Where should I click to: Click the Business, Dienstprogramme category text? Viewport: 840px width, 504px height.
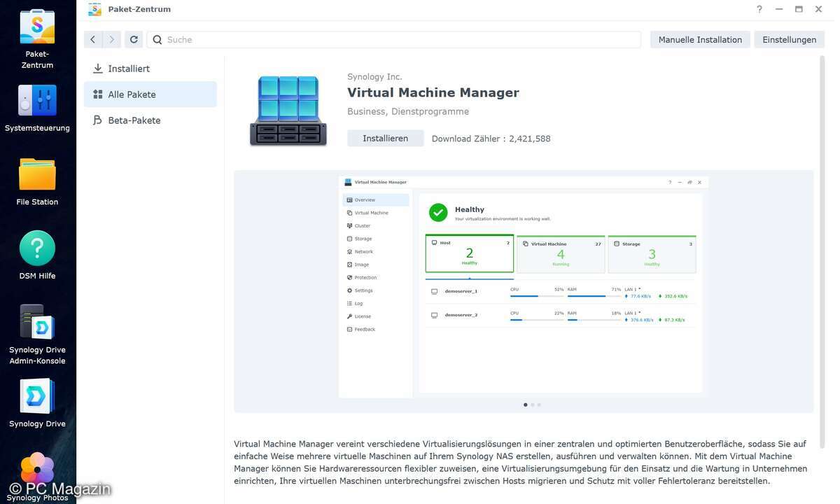pos(408,111)
